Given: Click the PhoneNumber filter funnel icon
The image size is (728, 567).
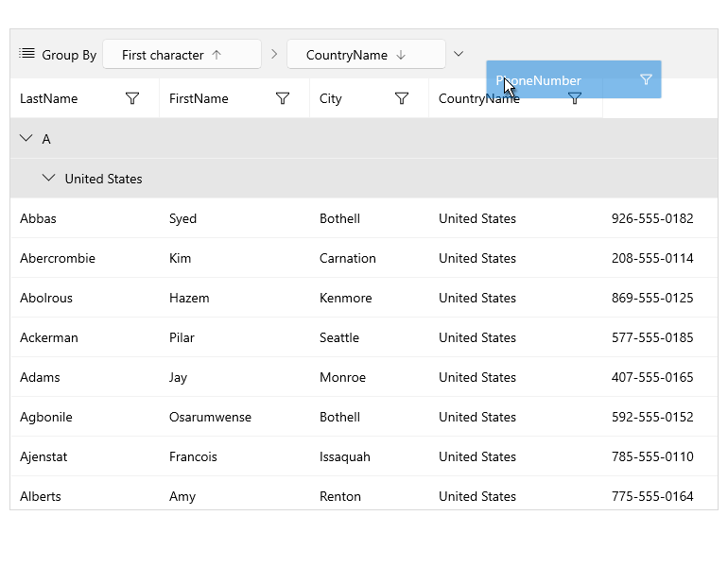Looking at the screenshot, I should (x=646, y=79).
